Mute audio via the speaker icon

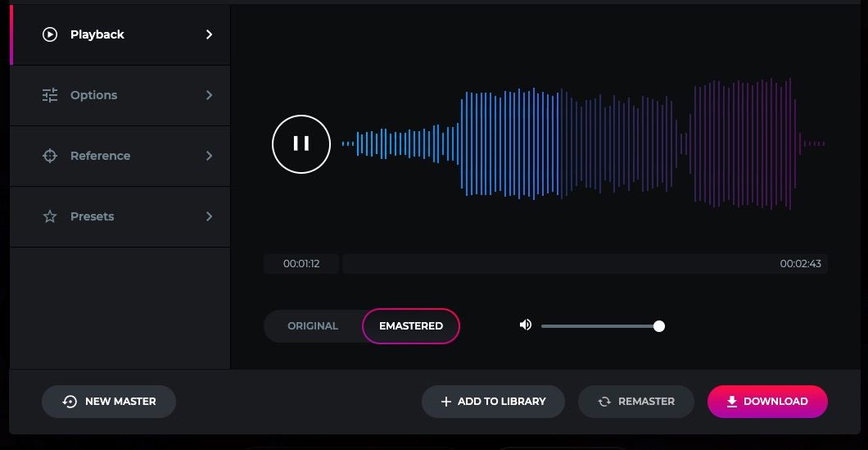526,325
